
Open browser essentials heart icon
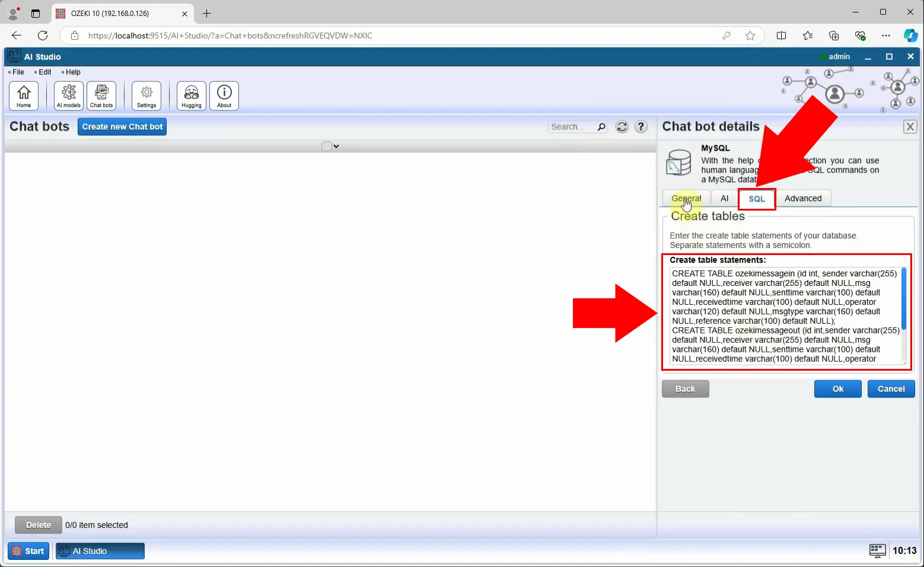pyautogui.click(x=860, y=36)
